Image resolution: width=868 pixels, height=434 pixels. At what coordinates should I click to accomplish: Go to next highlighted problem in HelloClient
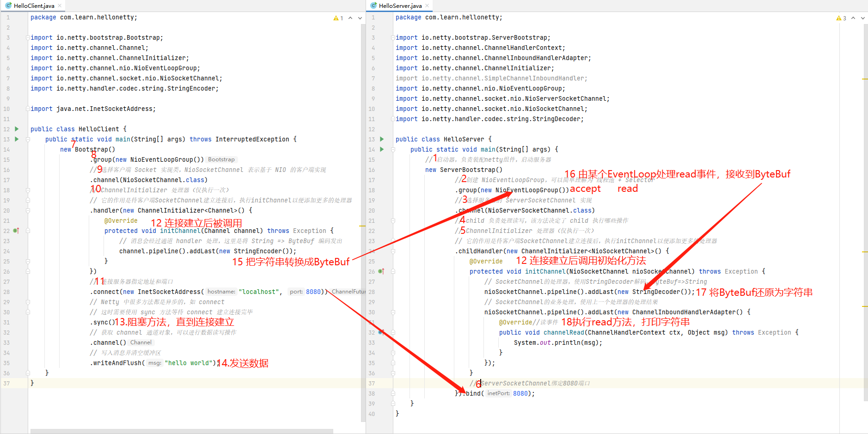(x=360, y=18)
